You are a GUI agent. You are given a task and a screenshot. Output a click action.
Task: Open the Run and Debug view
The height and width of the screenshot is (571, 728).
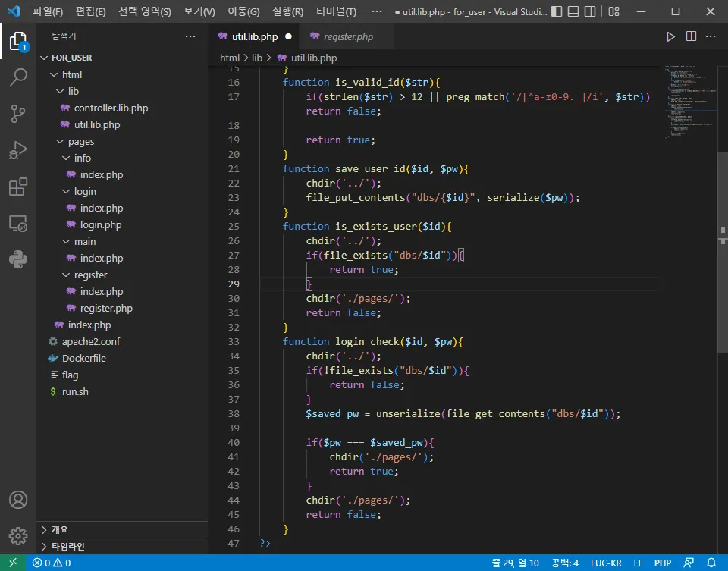(18, 150)
